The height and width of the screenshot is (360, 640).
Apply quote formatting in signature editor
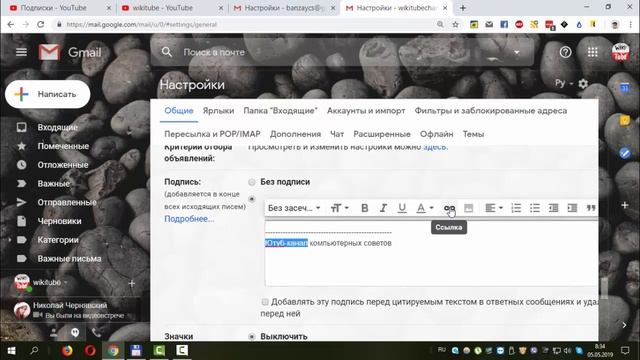(x=591, y=208)
